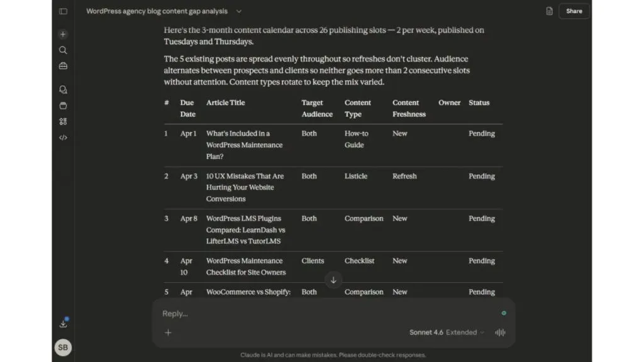Open the search chats icon
This screenshot has height=362, width=644.
click(x=63, y=50)
